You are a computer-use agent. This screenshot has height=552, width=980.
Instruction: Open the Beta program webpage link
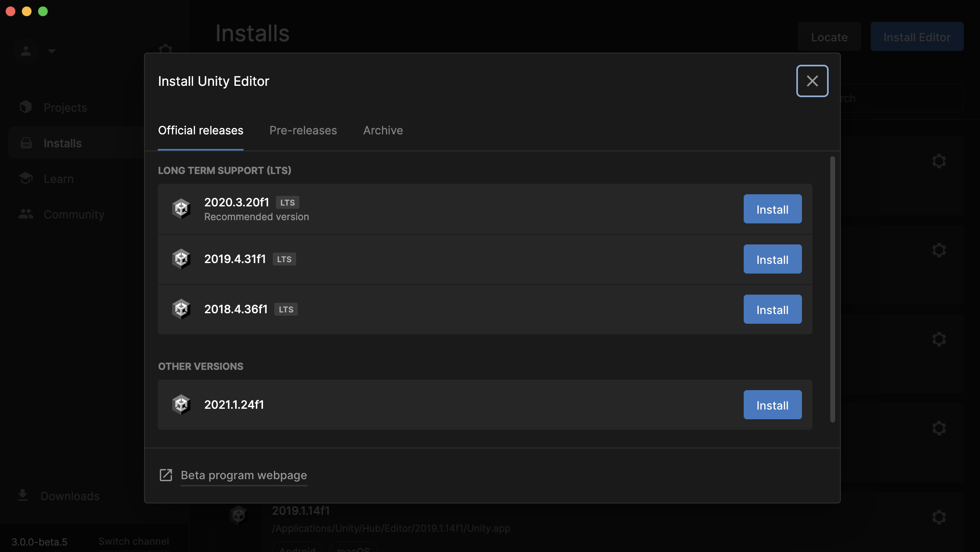(244, 475)
